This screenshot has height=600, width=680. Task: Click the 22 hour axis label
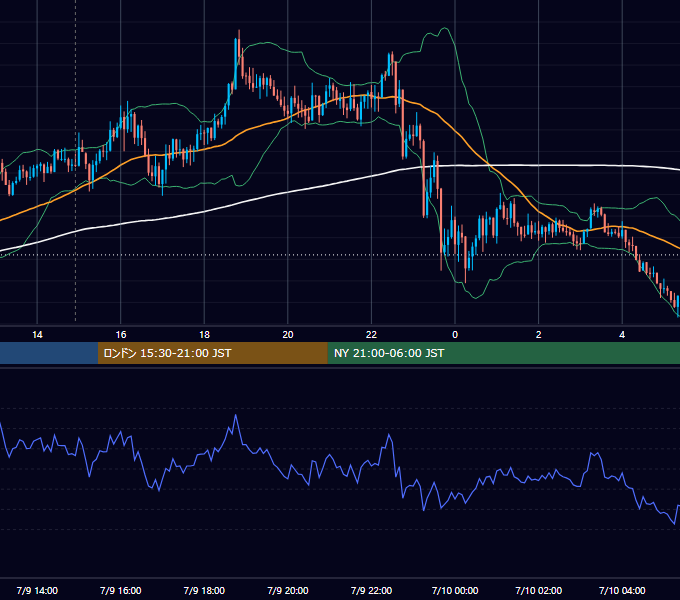[x=371, y=335]
